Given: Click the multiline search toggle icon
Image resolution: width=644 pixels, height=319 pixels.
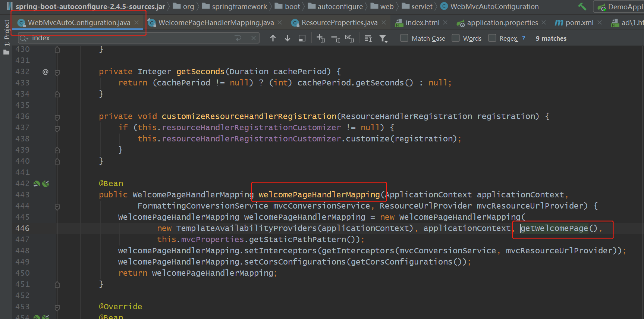Looking at the screenshot, I should (x=368, y=38).
